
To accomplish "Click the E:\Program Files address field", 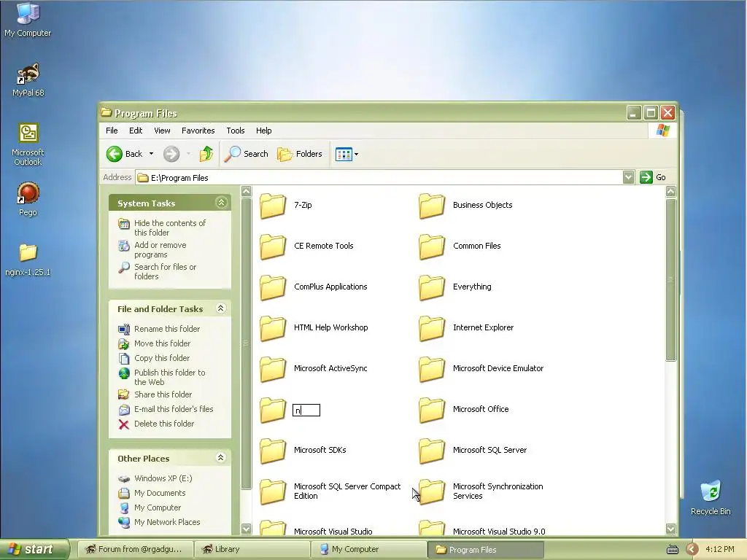I will click(x=379, y=177).
